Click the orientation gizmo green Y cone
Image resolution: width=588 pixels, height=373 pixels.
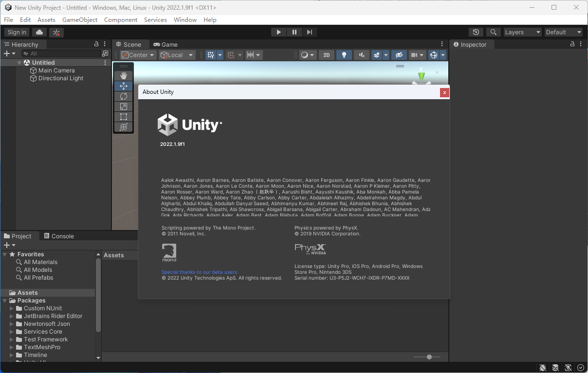pyautogui.click(x=422, y=77)
